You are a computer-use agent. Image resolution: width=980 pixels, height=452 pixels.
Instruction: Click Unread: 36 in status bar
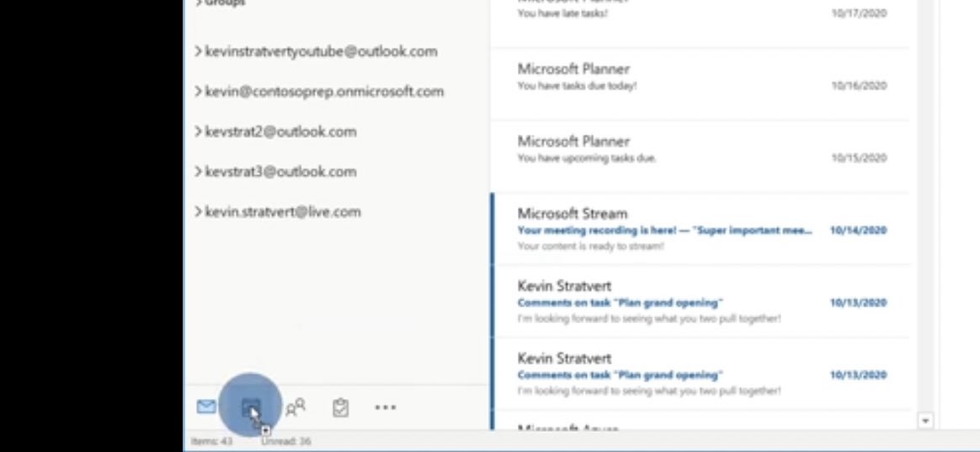pos(285,441)
